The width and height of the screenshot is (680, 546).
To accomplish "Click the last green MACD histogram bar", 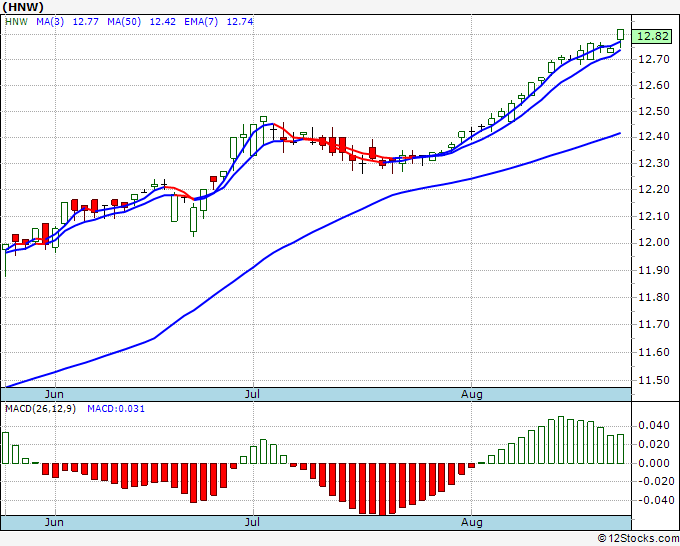I will coord(620,449).
